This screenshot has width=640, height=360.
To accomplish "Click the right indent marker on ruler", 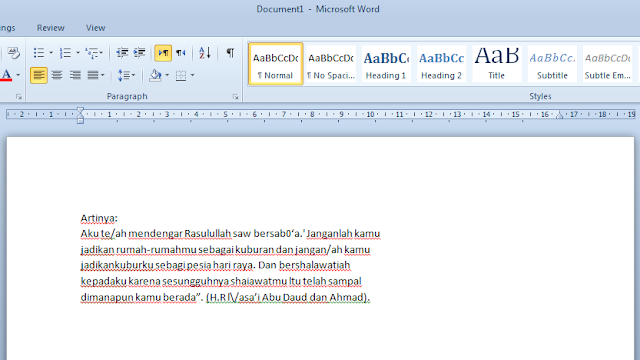I will pos(560,116).
